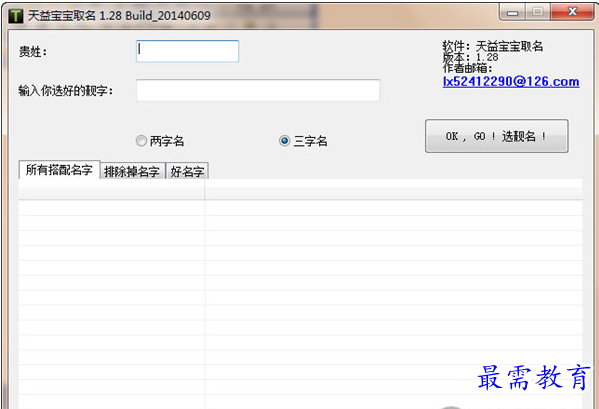
Task: Click the second column header of the name list
Action: (x=394, y=190)
